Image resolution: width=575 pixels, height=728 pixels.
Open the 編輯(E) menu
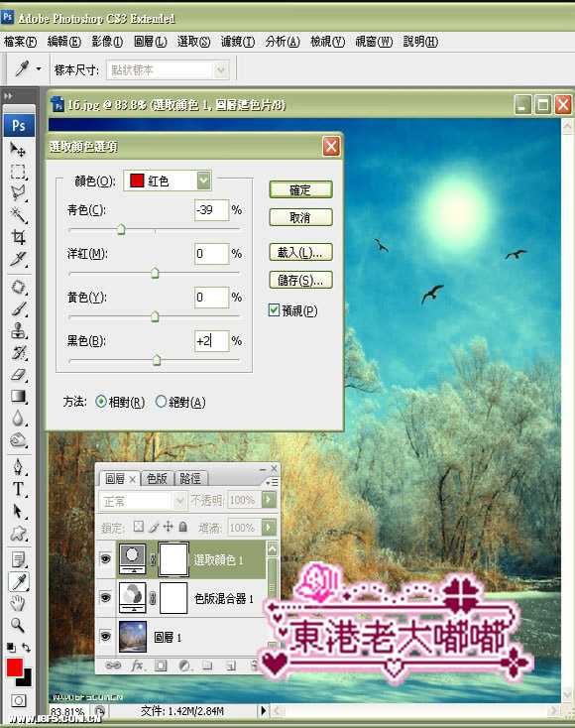pos(64,42)
